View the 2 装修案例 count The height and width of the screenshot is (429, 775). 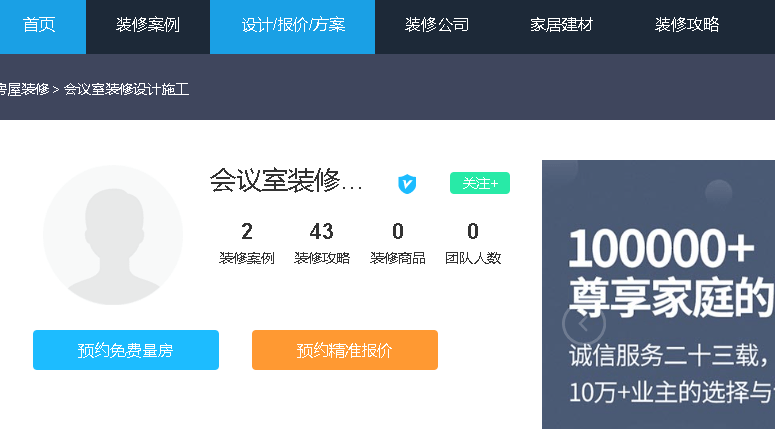(247, 243)
